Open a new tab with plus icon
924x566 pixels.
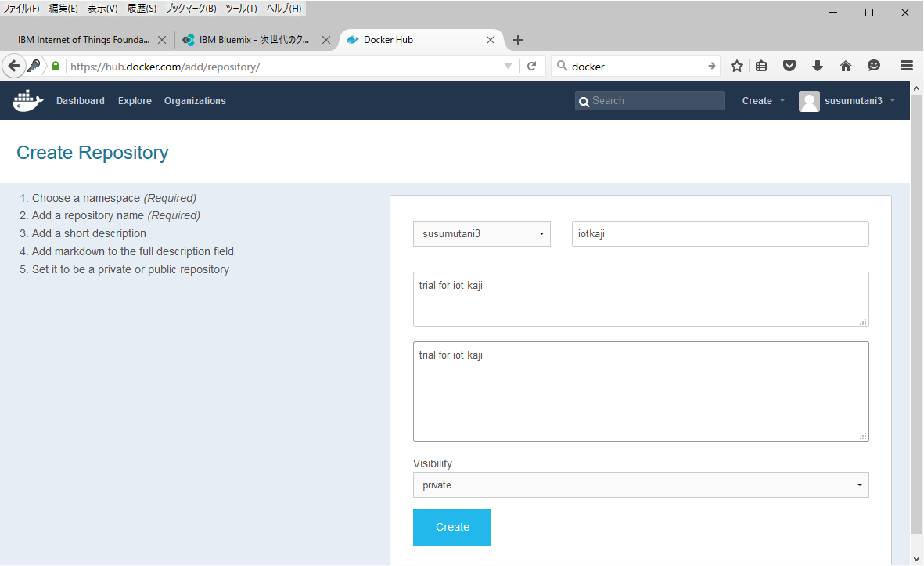517,40
